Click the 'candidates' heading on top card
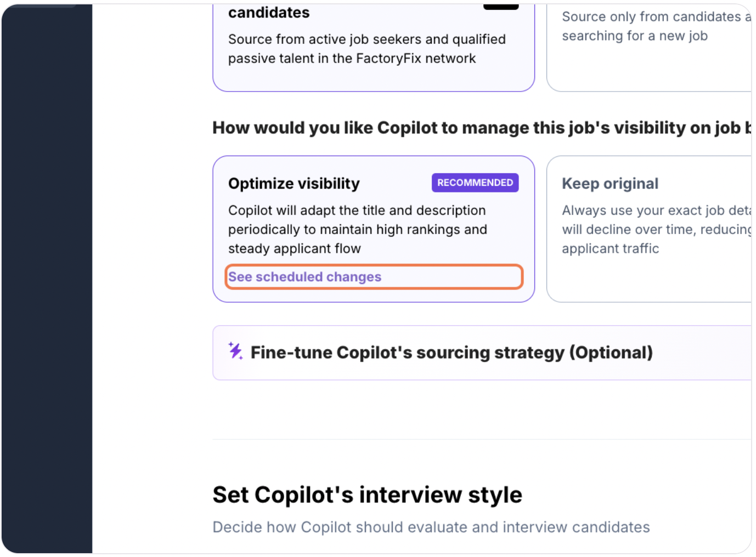 [x=269, y=12]
